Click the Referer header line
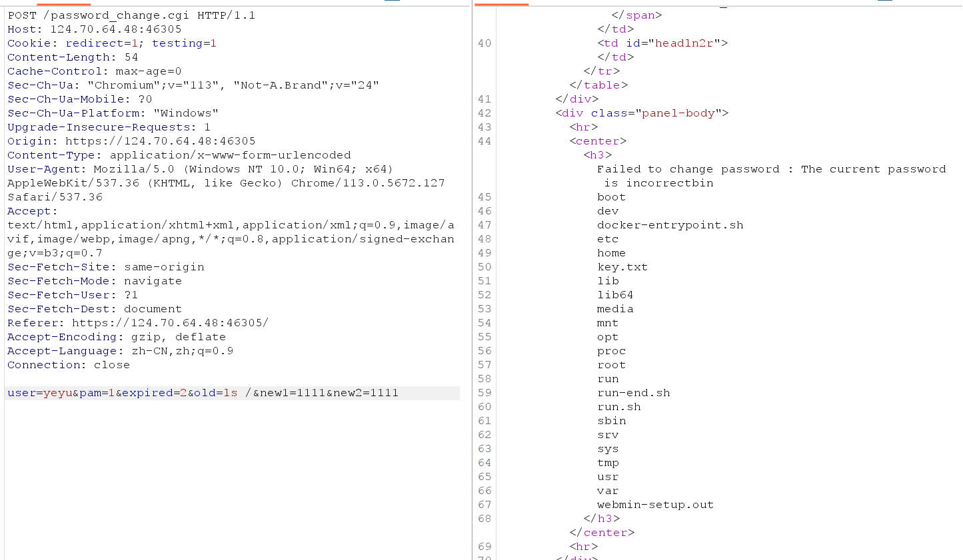 (x=138, y=323)
